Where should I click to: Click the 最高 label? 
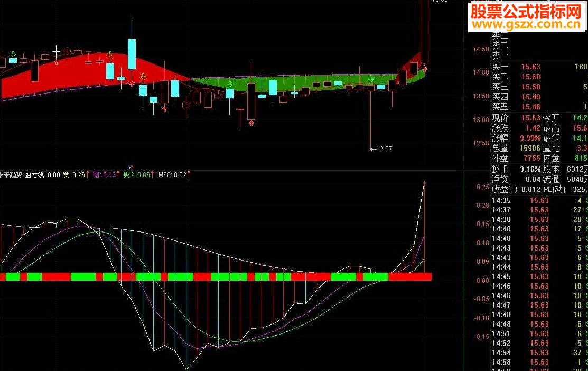click(551, 128)
